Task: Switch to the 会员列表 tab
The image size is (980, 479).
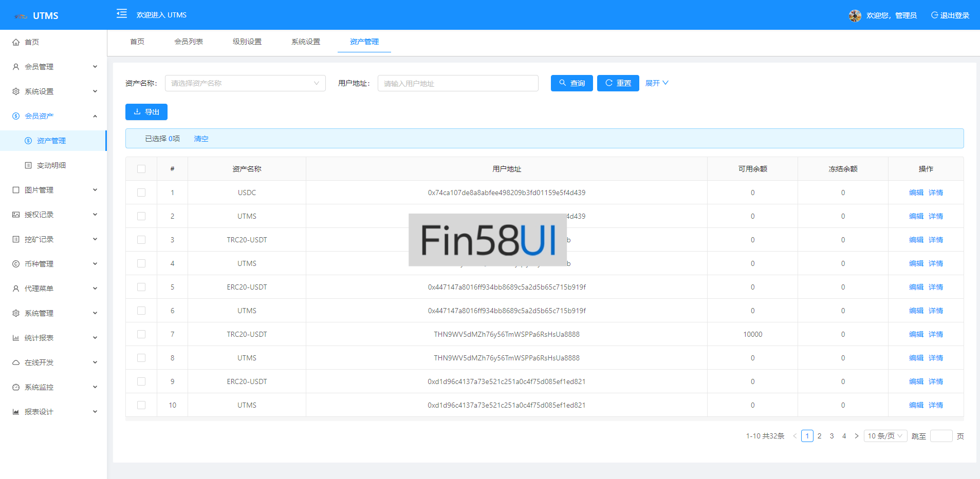Action: tap(189, 42)
